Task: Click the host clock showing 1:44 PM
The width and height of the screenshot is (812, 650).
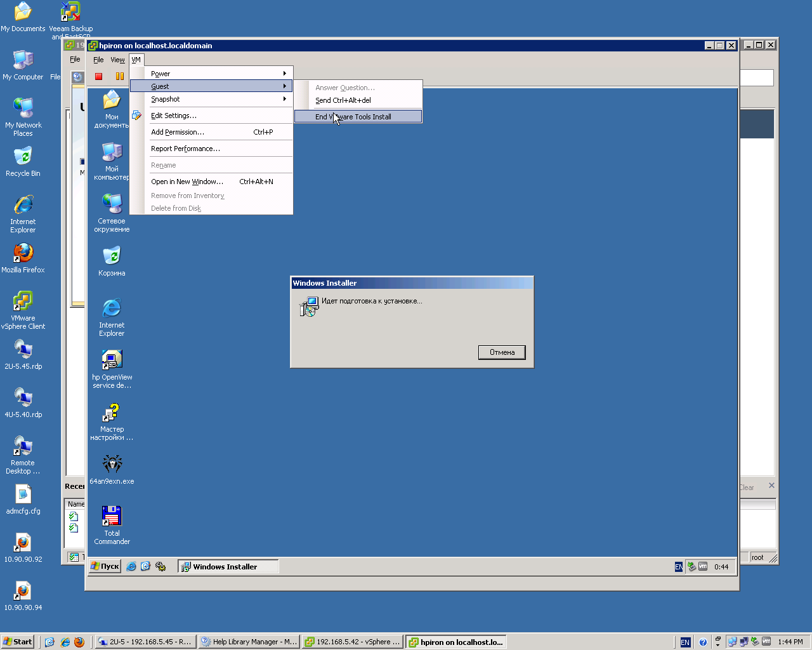Action: (790, 642)
